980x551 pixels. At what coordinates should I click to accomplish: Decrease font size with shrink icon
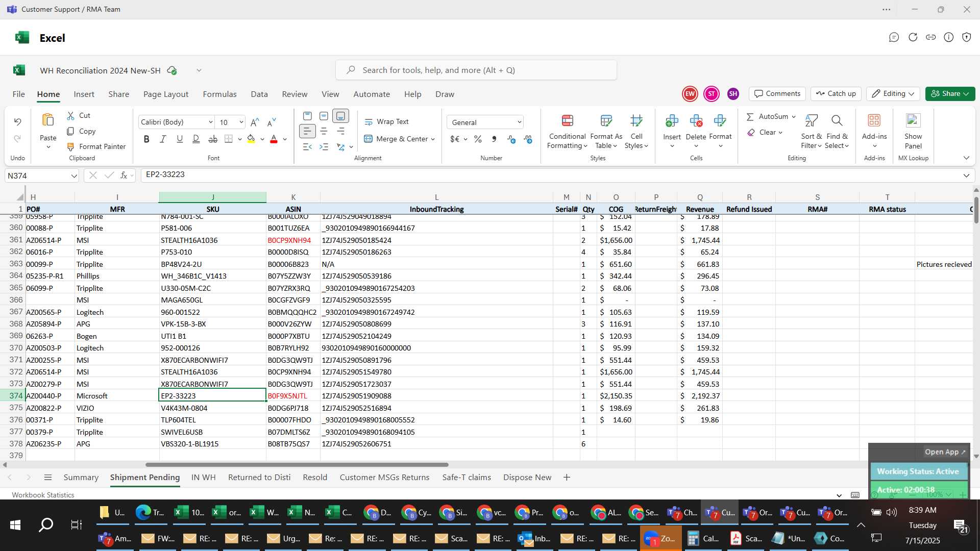(x=272, y=122)
